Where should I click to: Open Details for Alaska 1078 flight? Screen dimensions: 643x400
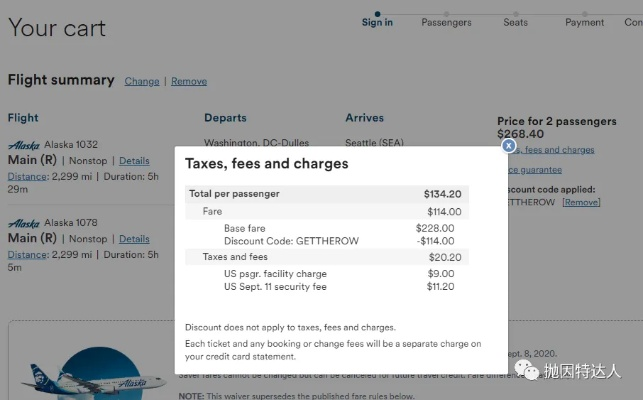(134, 239)
